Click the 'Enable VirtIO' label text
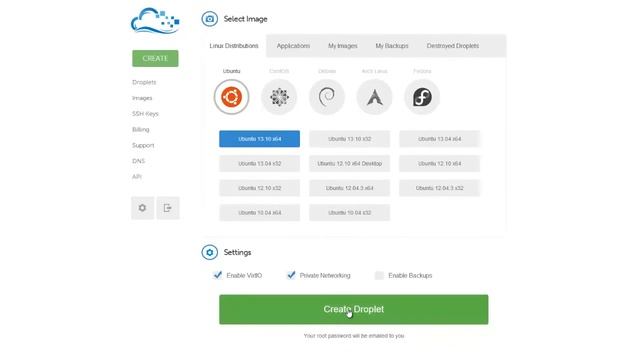The image size is (640, 360). tap(244, 276)
